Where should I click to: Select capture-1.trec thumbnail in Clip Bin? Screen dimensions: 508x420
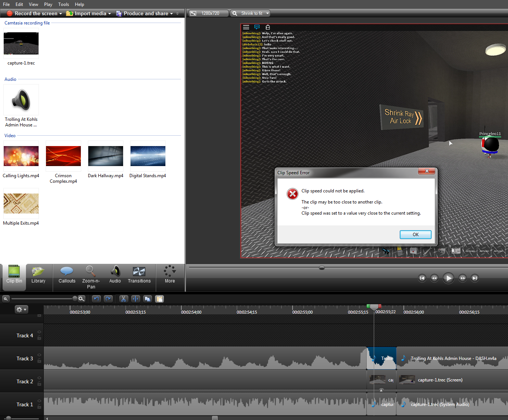tap(21, 43)
